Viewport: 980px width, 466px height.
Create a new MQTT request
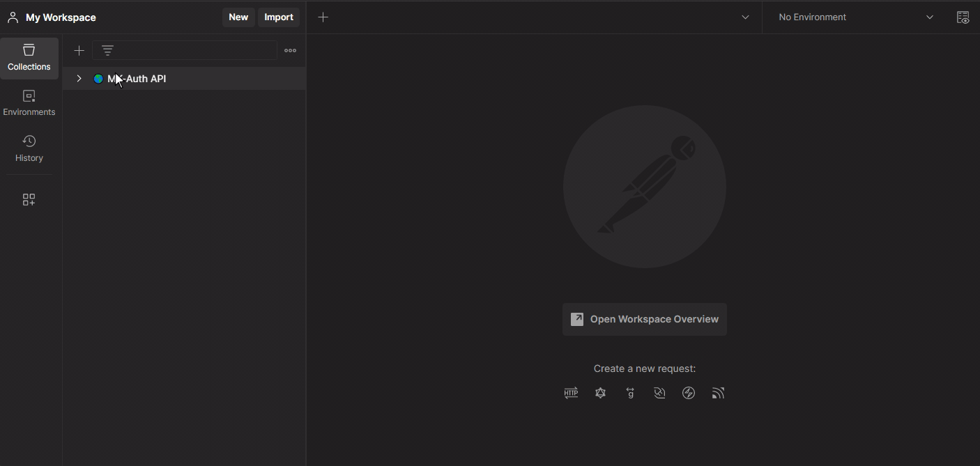718,394
